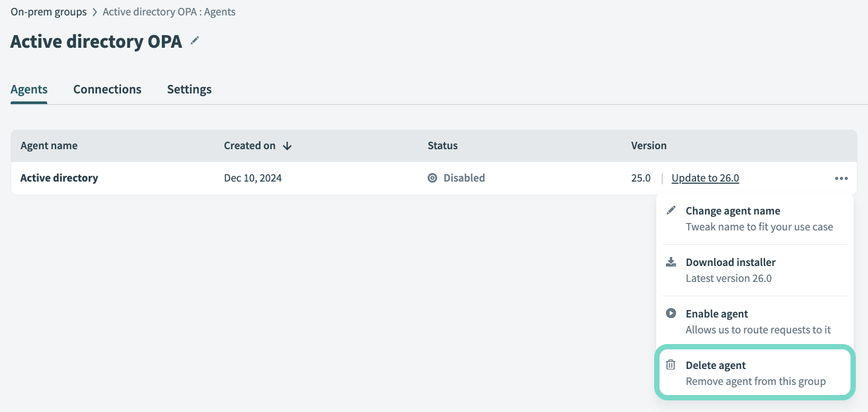Click the trash icon for Delete agent
The height and width of the screenshot is (412, 868).
pyautogui.click(x=671, y=365)
